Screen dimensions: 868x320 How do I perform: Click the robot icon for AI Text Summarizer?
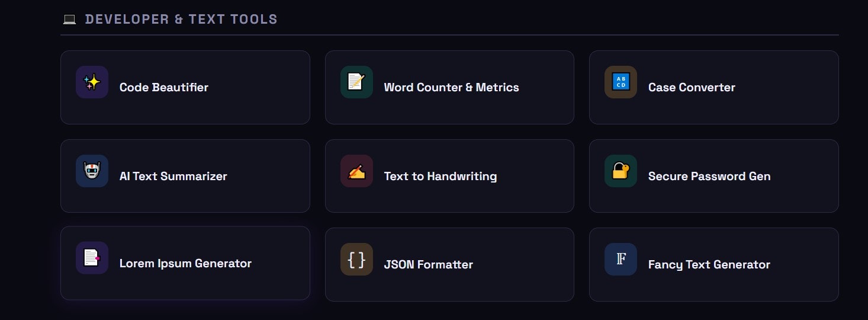pyautogui.click(x=92, y=171)
